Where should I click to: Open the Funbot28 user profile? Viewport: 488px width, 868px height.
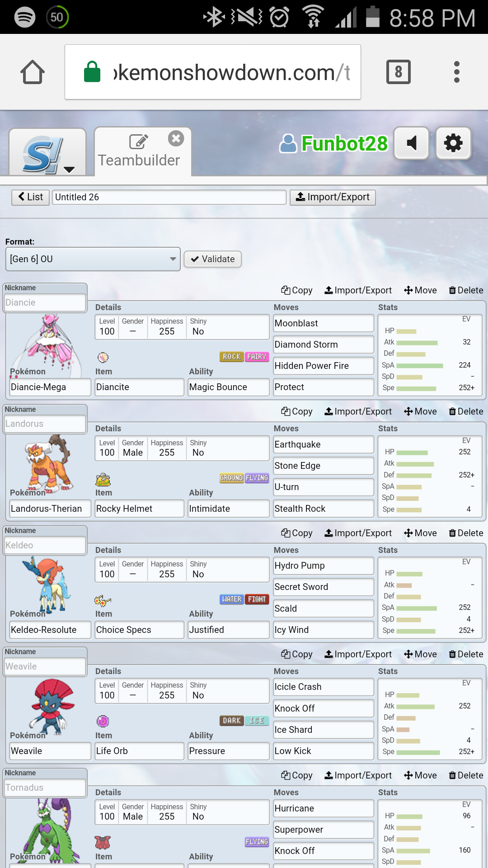point(334,144)
